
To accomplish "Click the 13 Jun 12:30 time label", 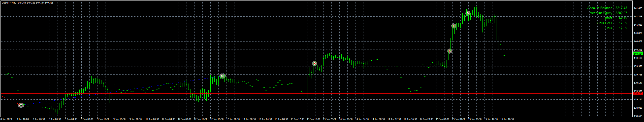I will pos(297,119).
